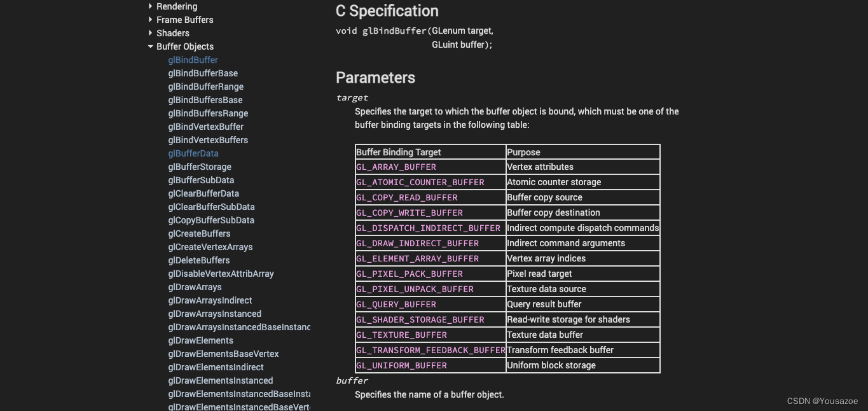Collapse the Buffer Objects section arrow
Image resolution: width=868 pixels, height=411 pixels.
(151, 46)
